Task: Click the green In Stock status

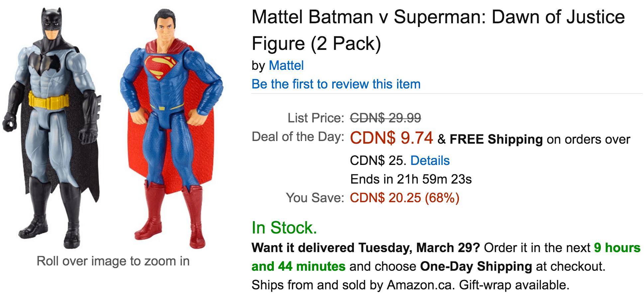Action: (x=284, y=228)
